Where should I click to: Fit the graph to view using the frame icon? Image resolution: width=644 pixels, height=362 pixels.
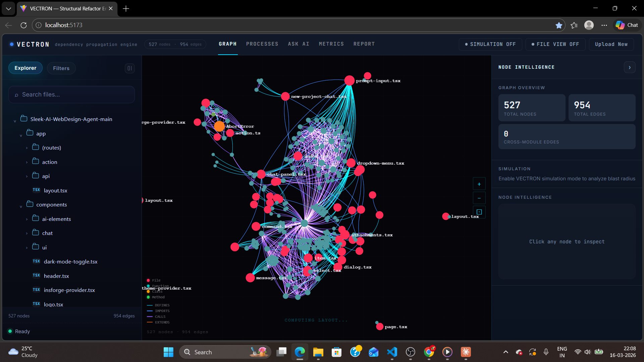(479, 212)
